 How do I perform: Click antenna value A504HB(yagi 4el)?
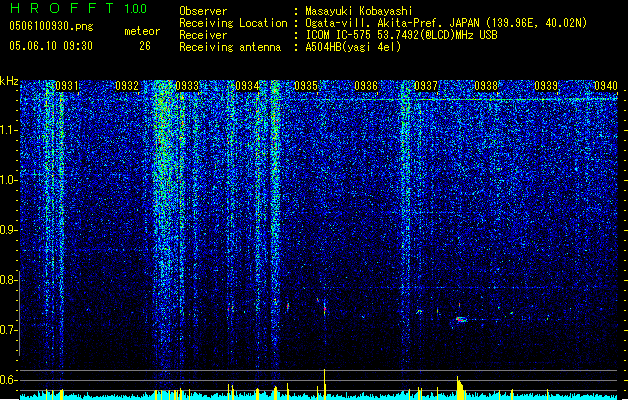click(353, 47)
